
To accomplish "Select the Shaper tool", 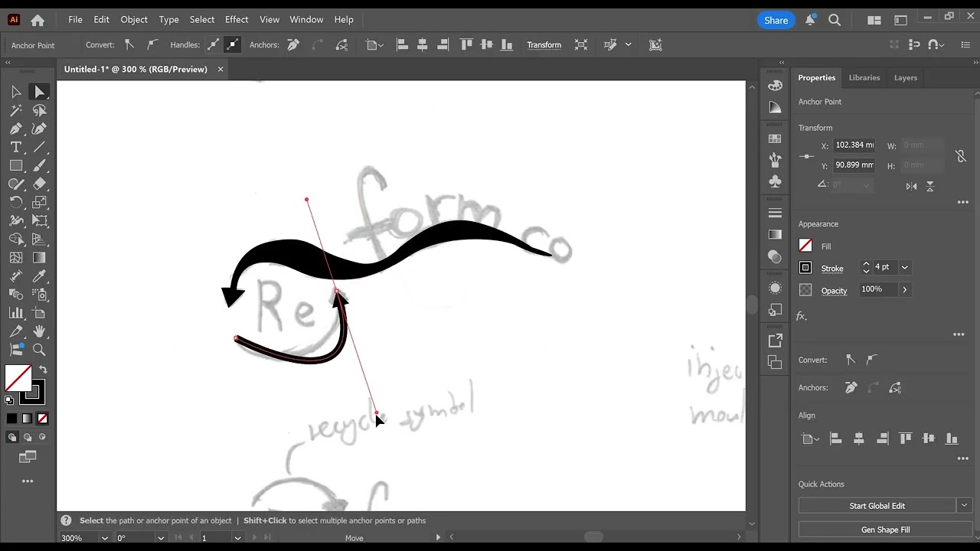I will [16, 184].
